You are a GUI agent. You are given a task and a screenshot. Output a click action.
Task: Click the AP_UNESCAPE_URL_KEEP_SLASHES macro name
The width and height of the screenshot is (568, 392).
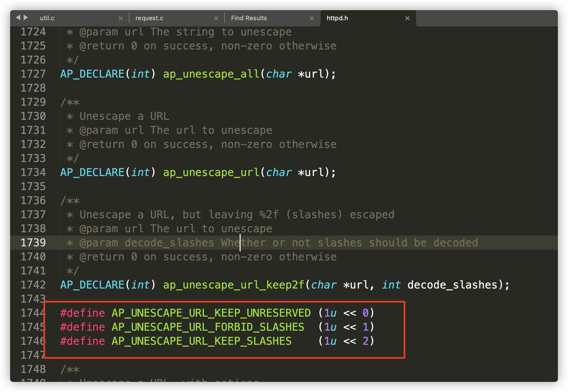coord(201,341)
